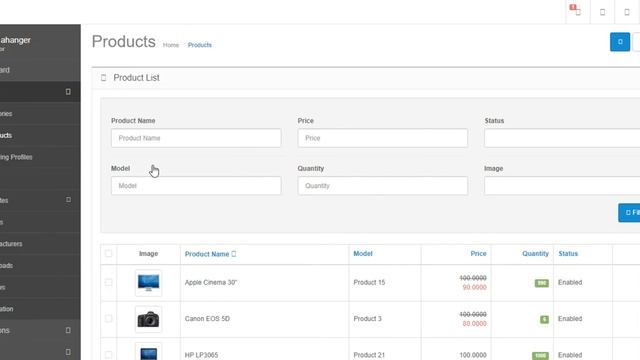Open the Information sidebar item

pyautogui.click(x=40, y=309)
